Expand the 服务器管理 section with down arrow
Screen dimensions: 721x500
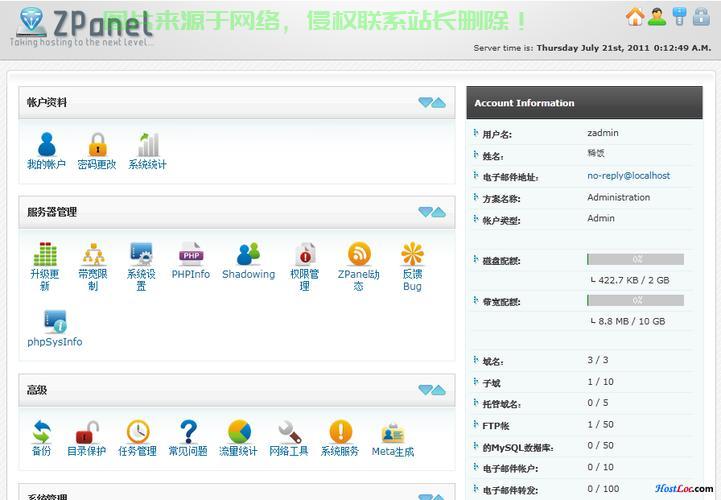click(425, 212)
